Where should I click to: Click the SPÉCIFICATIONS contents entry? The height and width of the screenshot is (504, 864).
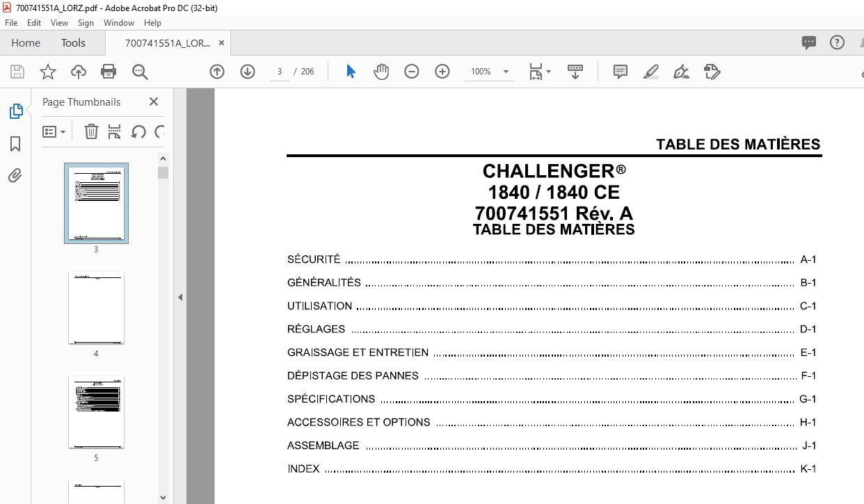point(552,399)
